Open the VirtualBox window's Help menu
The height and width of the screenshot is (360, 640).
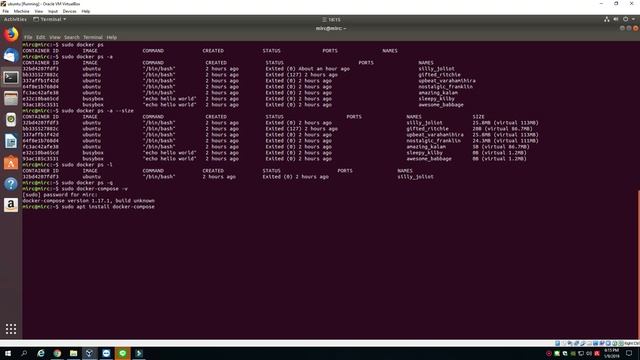[x=86, y=11]
